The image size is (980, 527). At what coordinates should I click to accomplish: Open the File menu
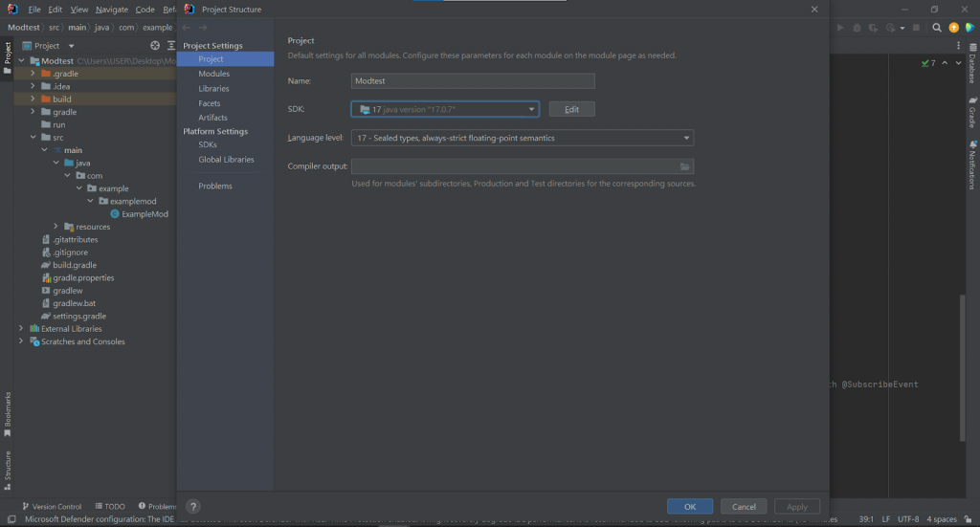tap(34, 10)
